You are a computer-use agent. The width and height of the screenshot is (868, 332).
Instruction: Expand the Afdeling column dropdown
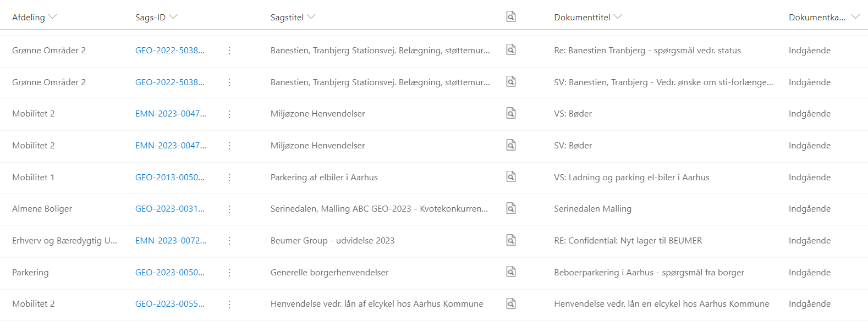point(52,17)
